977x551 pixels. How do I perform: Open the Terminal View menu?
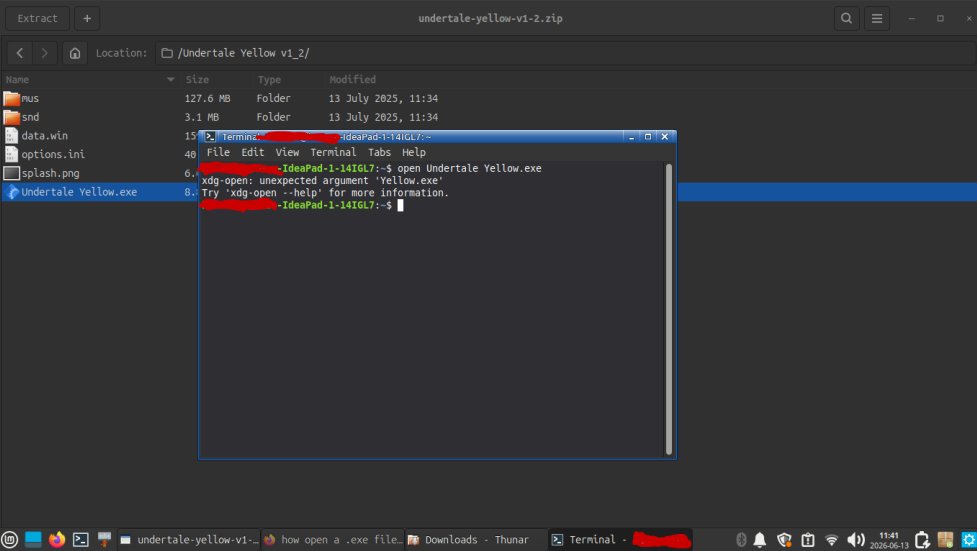[287, 152]
